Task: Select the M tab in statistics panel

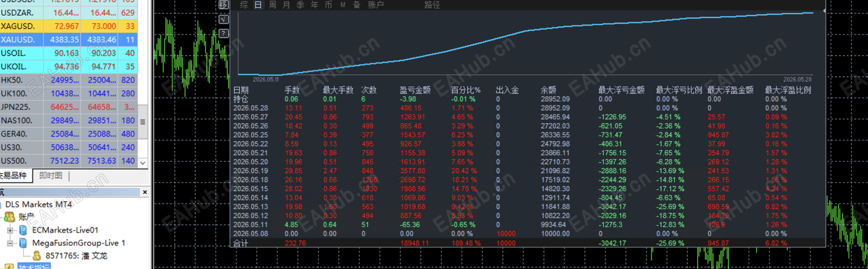Action: pyautogui.click(x=343, y=5)
